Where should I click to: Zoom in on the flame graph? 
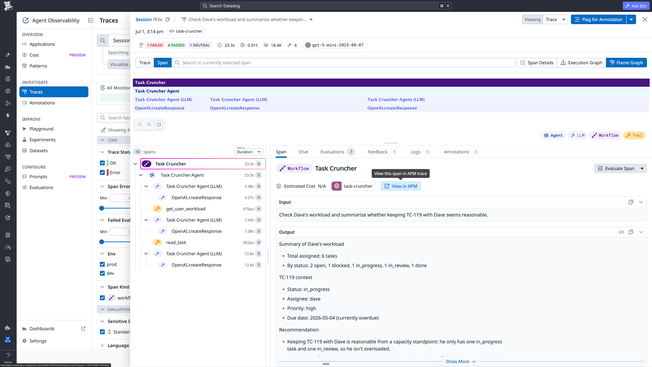pos(149,124)
